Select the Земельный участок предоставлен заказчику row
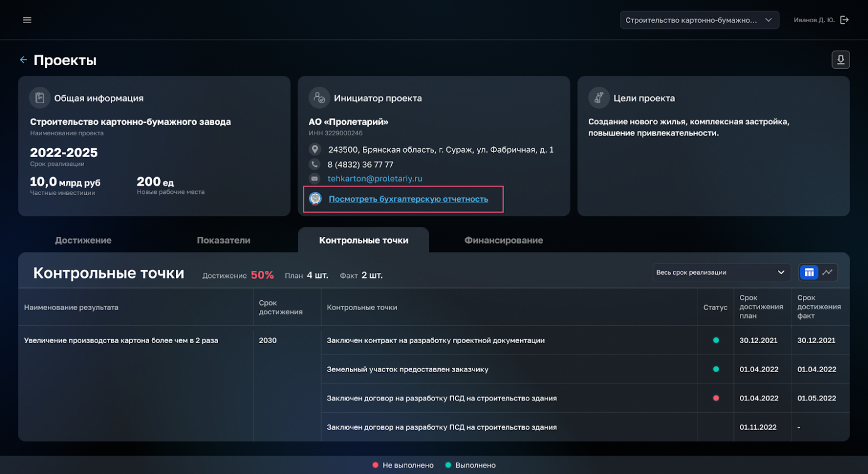 [407, 369]
